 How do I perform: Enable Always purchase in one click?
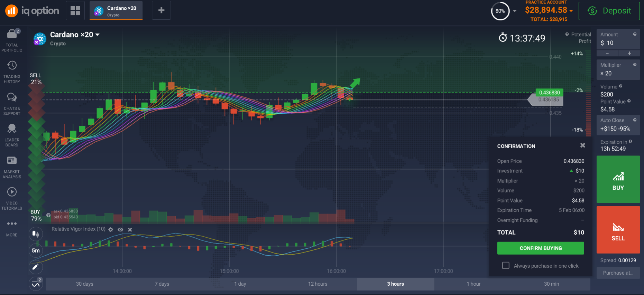tap(506, 265)
